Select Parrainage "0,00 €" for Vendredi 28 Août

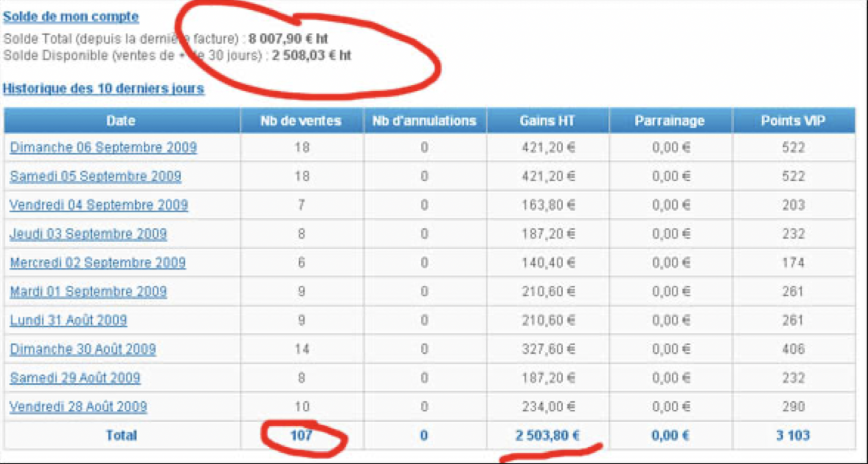coord(671,406)
